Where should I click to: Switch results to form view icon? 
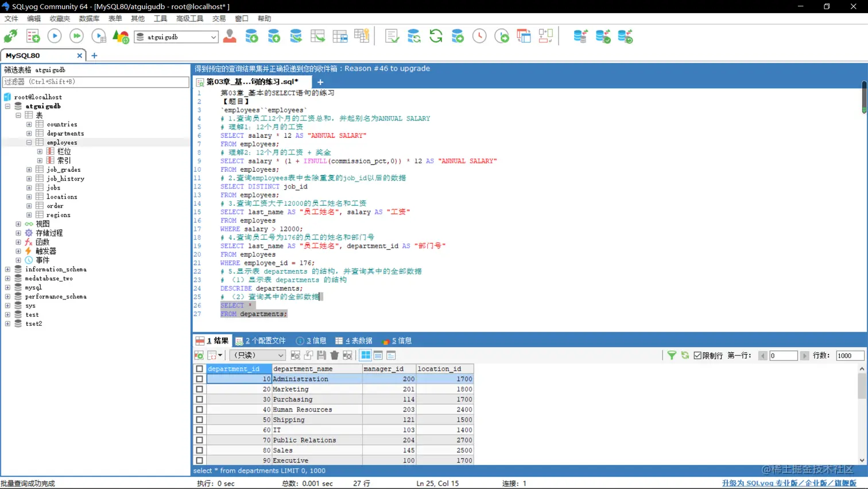point(378,356)
